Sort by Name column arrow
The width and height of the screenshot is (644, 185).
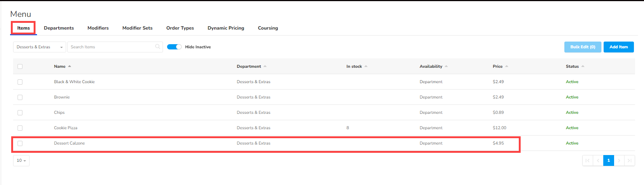pyautogui.click(x=70, y=66)
